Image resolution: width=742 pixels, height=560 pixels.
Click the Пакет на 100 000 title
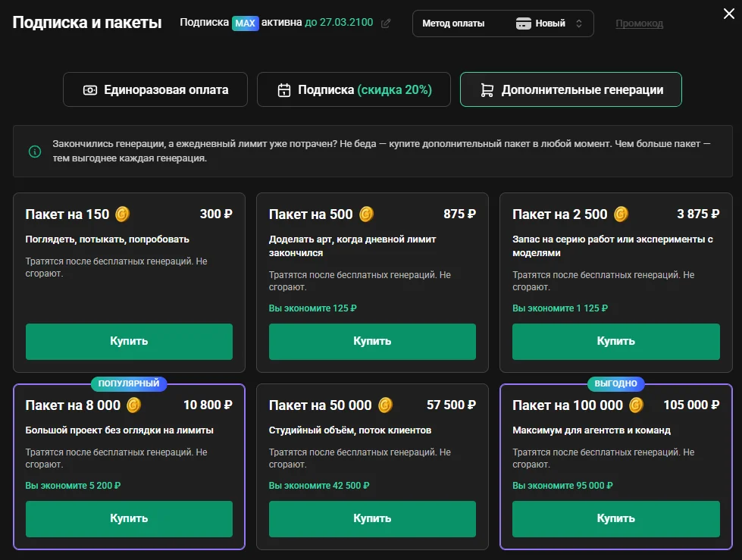568,405
